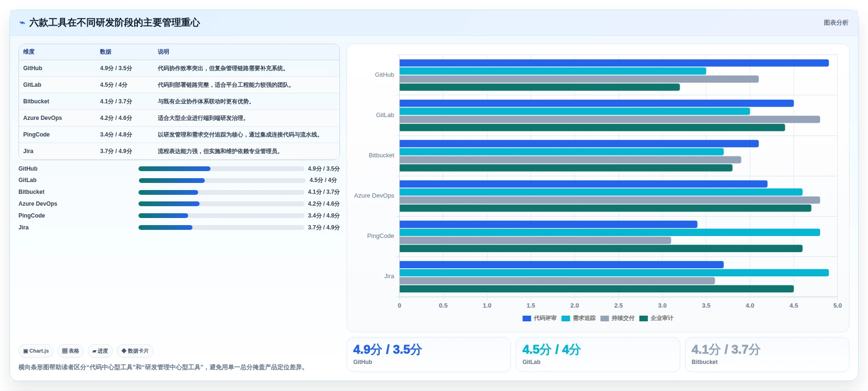This screenshot has width=868, height=391.
Task: Click GitLab gray 持续交付 bar in chart
Action: [610, 119]
